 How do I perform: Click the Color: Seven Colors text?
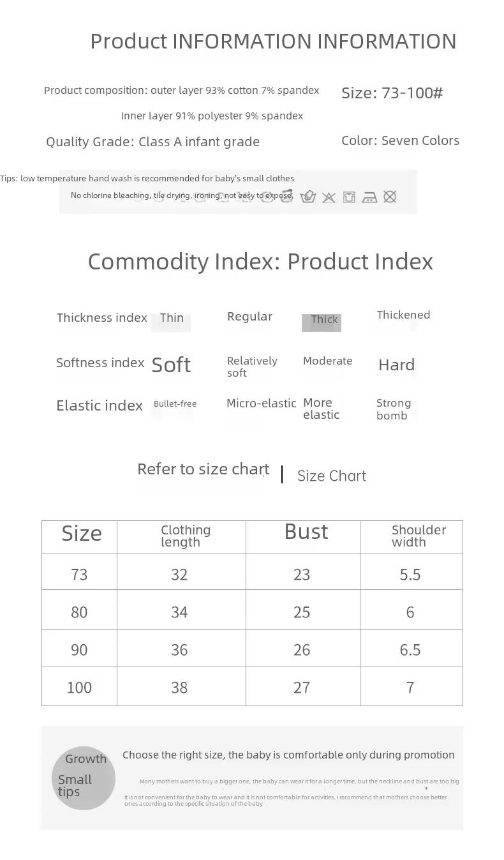[x=400, y=140]
